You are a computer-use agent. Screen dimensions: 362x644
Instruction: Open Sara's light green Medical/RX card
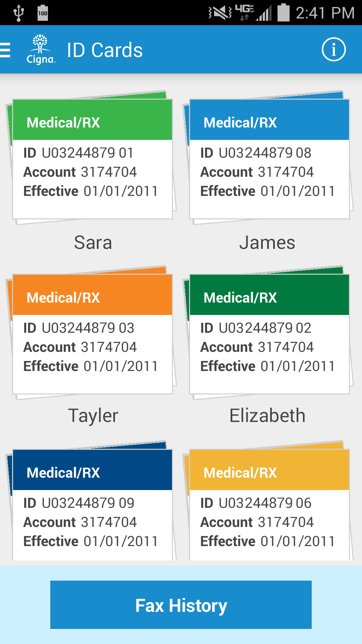pyautogui.click(x=93, y=159)
